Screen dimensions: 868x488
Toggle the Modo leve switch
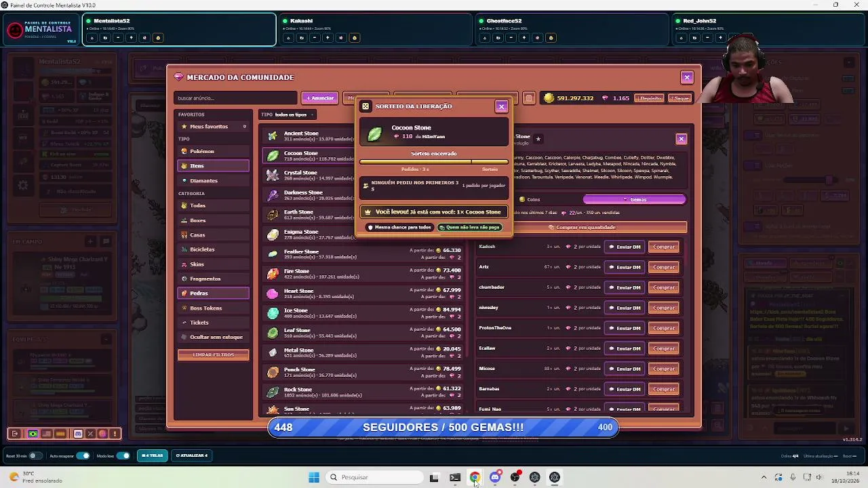(x=123, y=455)
